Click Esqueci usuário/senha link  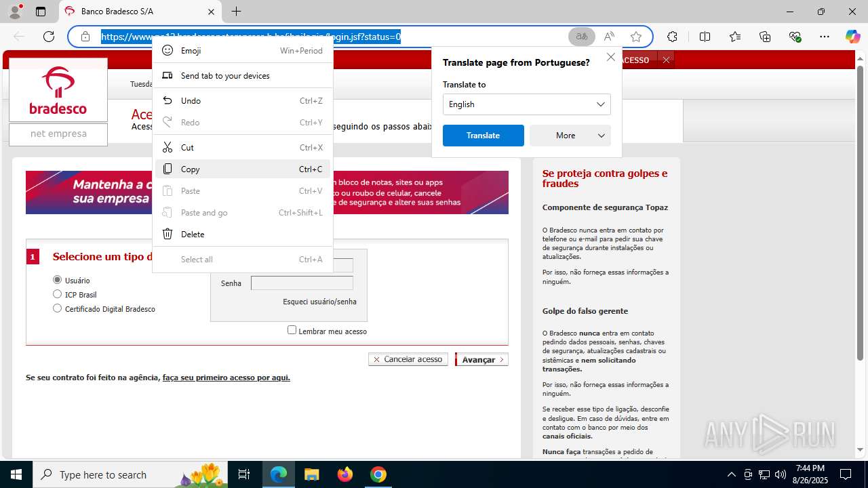point(319,302)
